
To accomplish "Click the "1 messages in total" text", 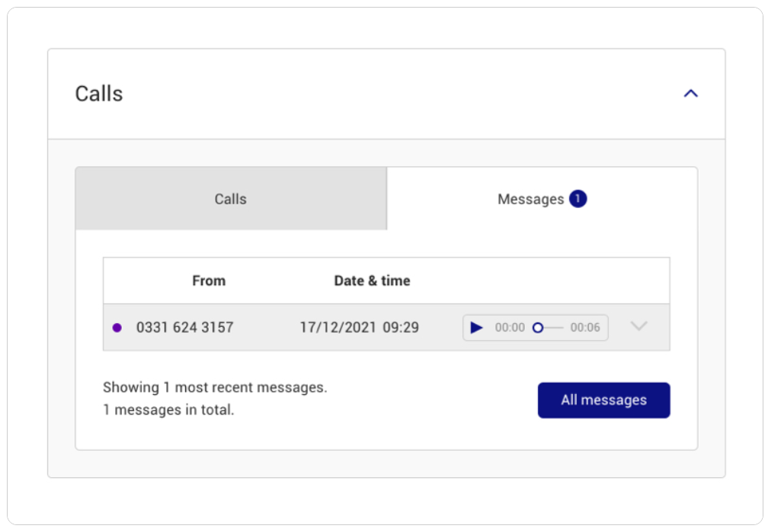I will [x=168, y=409].
